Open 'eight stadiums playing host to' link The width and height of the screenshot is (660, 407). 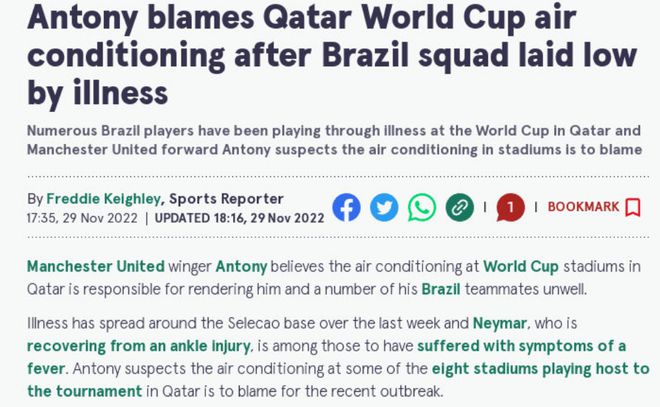540,369
